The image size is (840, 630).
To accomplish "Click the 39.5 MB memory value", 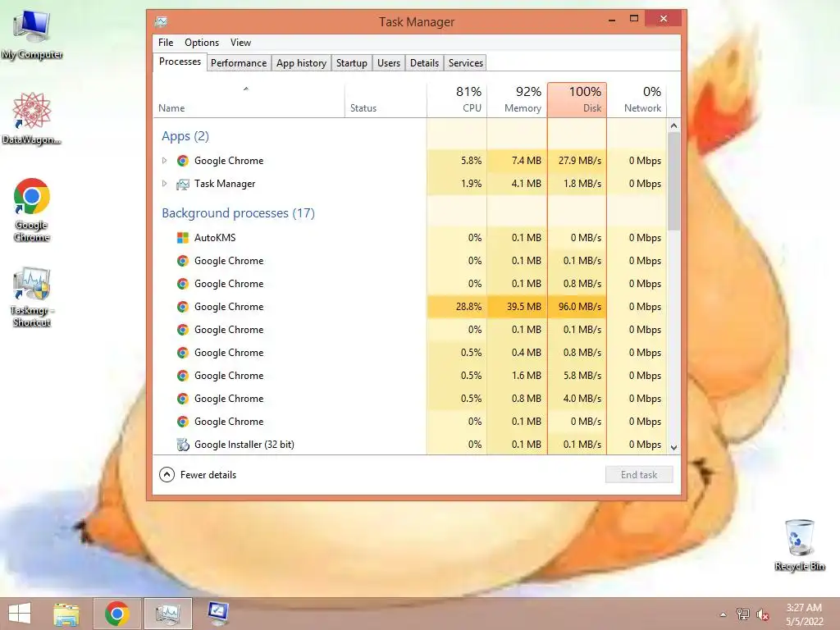I will coord(524,307).
